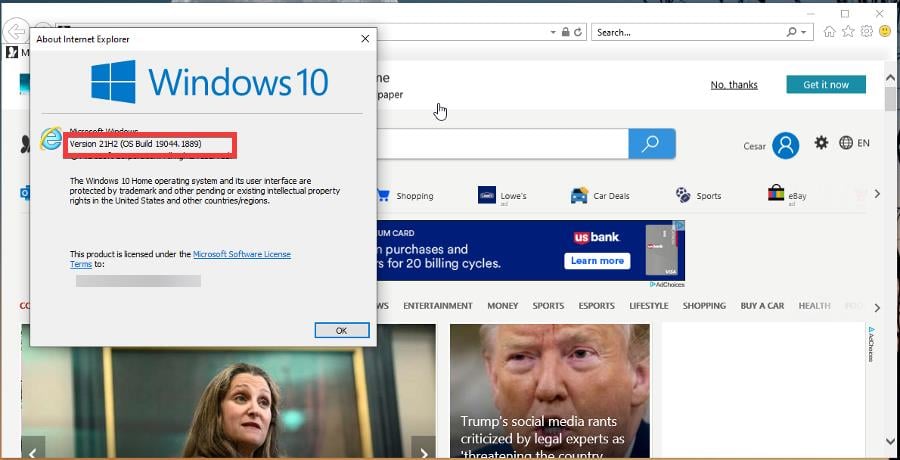Select the BUY A CAR news tab
Viewport: 900px width, 460px height.
(x=762, y=306)
